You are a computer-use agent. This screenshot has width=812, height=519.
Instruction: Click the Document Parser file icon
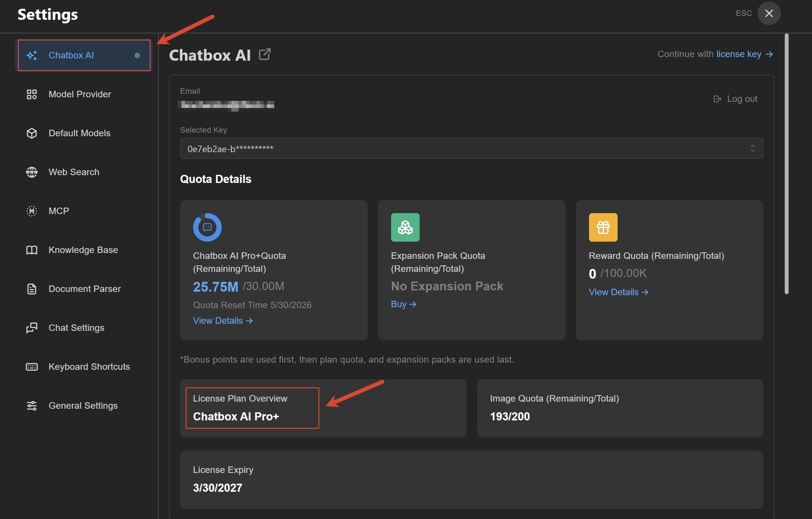[x=32, y=289]
